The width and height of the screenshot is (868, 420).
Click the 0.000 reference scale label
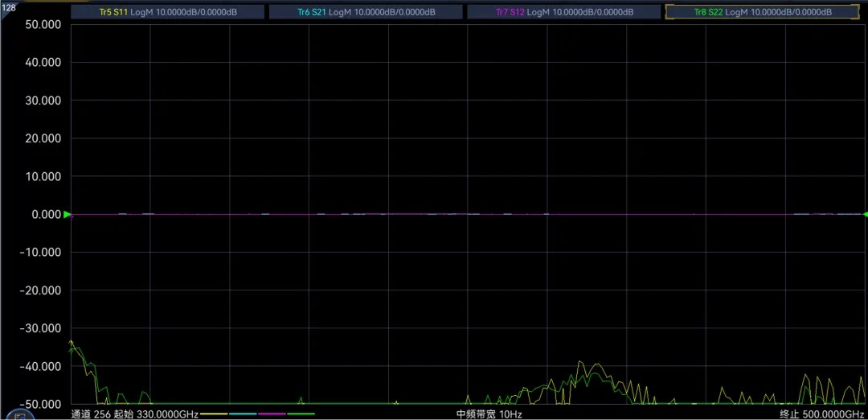(47, 215)
